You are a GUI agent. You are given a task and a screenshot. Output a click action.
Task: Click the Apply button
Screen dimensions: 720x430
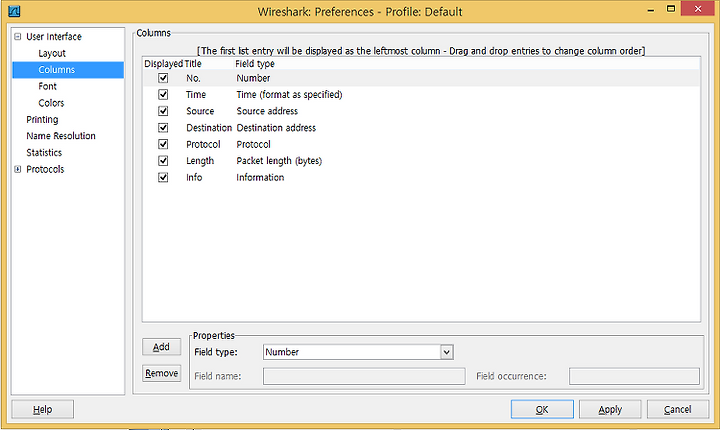610,409
